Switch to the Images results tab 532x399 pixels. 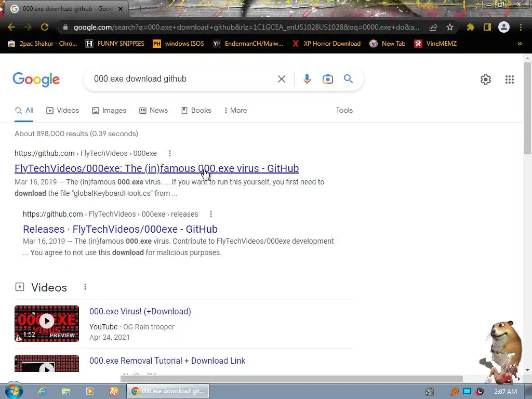[109, 111]
